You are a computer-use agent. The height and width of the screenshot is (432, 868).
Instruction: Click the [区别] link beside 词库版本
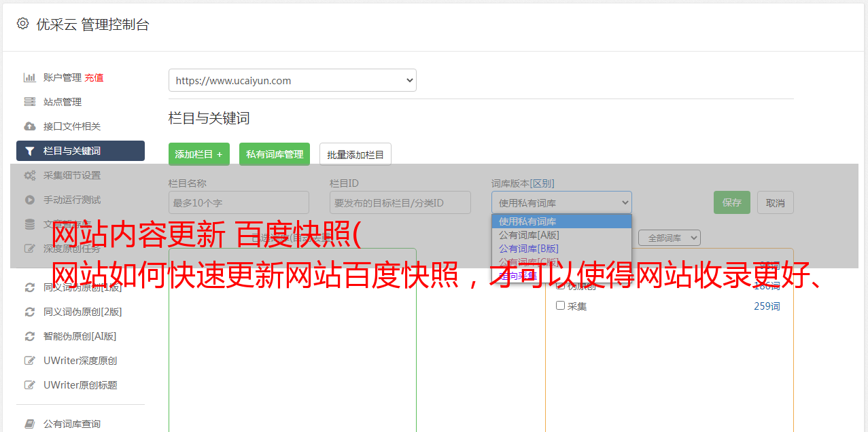pyautogui.click(x=542, y=183)
